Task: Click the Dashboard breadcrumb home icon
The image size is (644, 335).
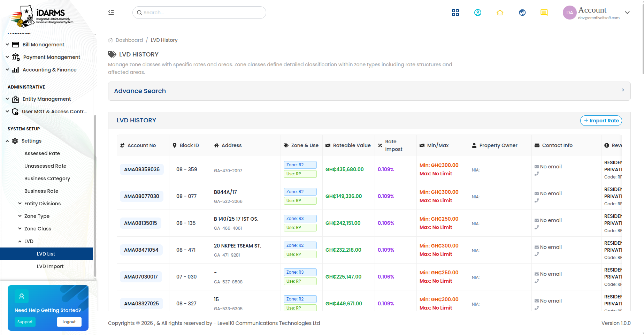Action: pos(110,40)
